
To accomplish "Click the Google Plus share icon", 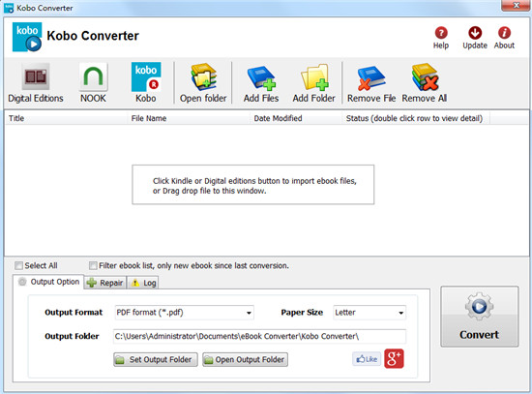I will [394, 358].
